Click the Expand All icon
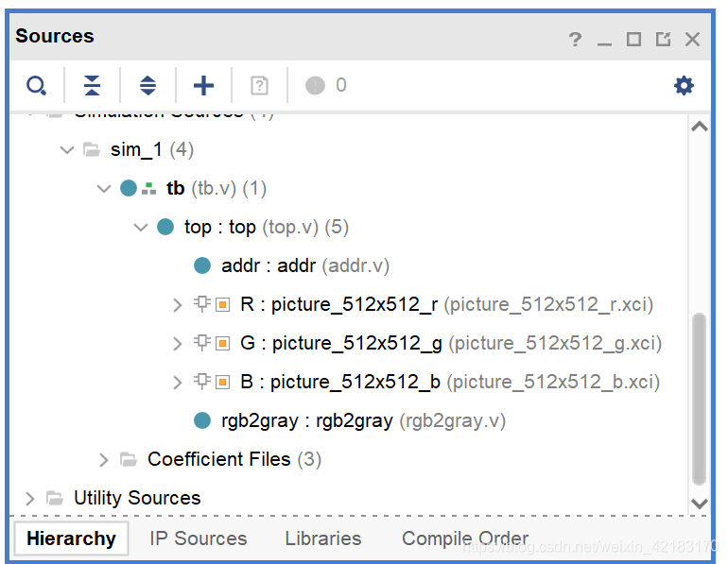Screen dimensions: 728x564 point(148,85)
